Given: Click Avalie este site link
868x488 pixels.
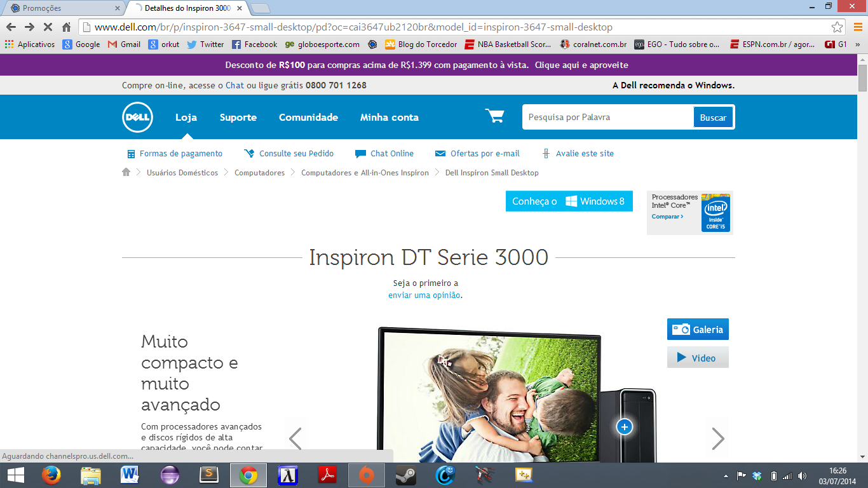Looking at the screenshot, I should tap(578, 153).
